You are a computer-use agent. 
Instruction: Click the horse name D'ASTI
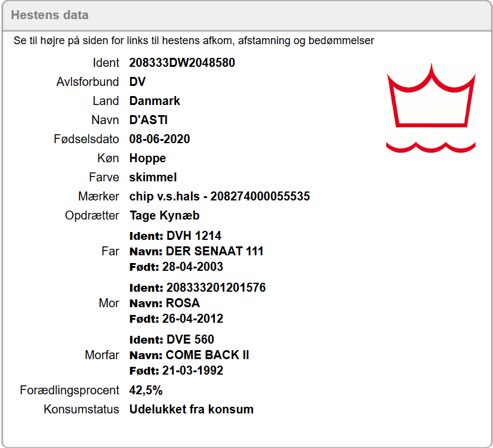pyautogui.click(x=149, y=120)
